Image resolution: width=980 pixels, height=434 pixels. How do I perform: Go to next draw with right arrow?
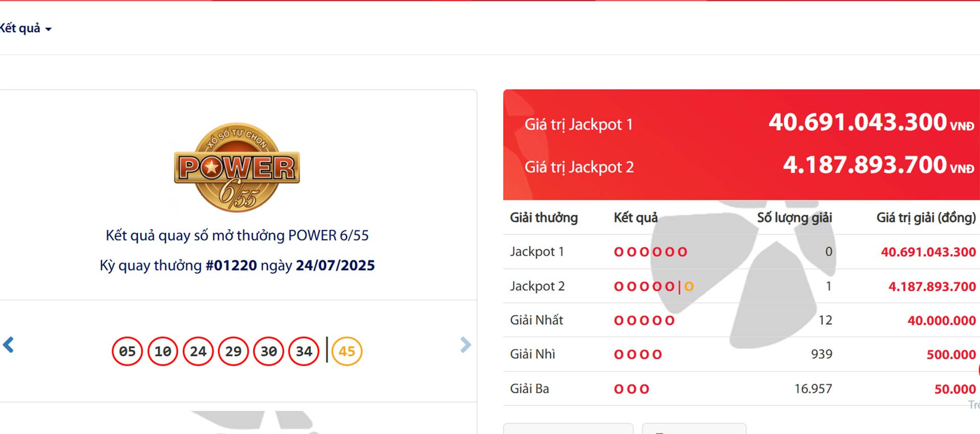[x=465, y=345]
